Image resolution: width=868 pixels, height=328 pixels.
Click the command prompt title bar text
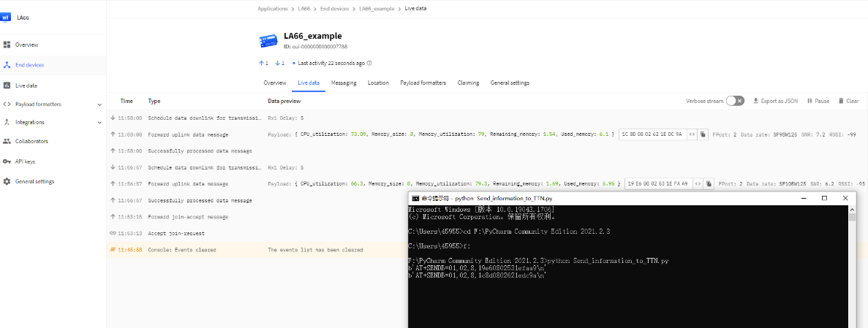pos(486,198)
